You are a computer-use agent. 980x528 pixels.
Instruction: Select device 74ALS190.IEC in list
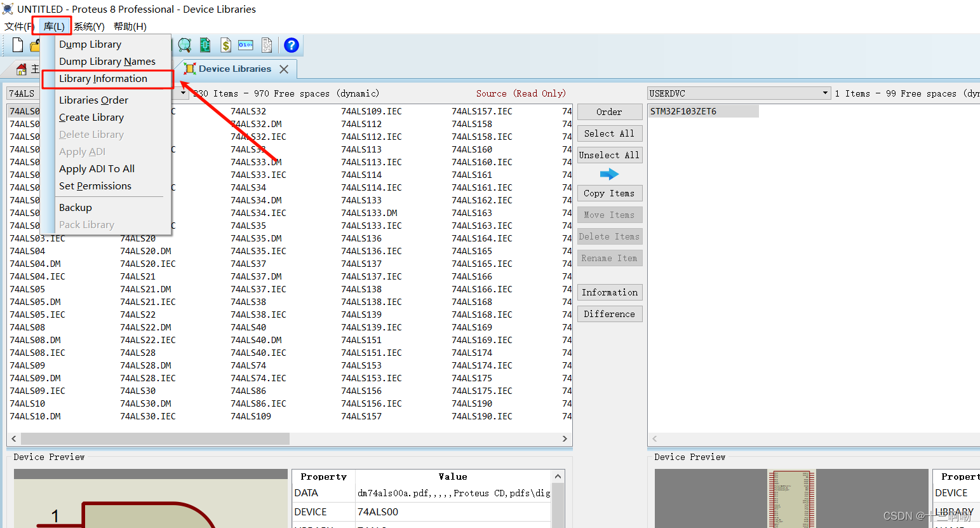coord(482,416)
